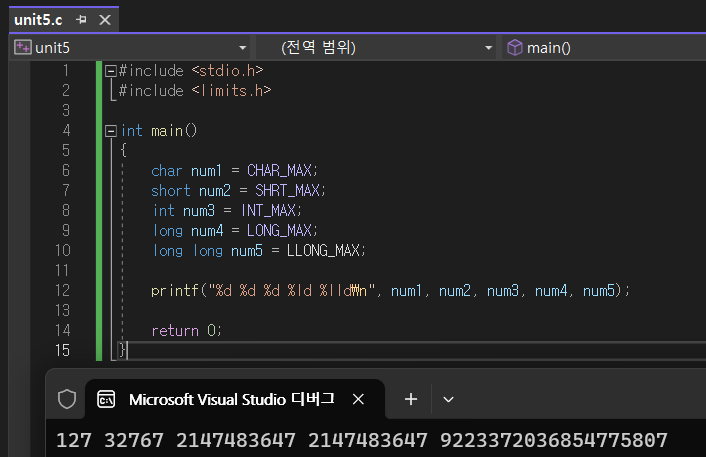Click the return keyword on line 14
Screen dimensions: 706x457
[x=175, y=331]
